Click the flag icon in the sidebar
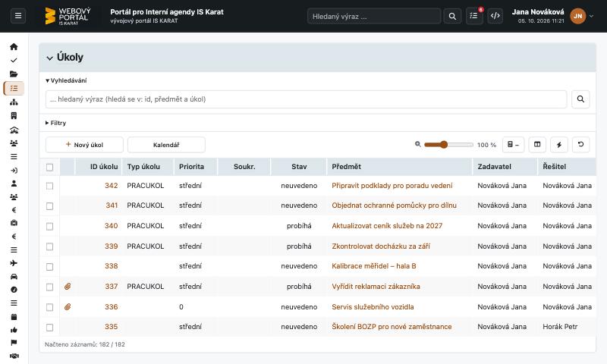The image size is (607, 364). (14, 343)
